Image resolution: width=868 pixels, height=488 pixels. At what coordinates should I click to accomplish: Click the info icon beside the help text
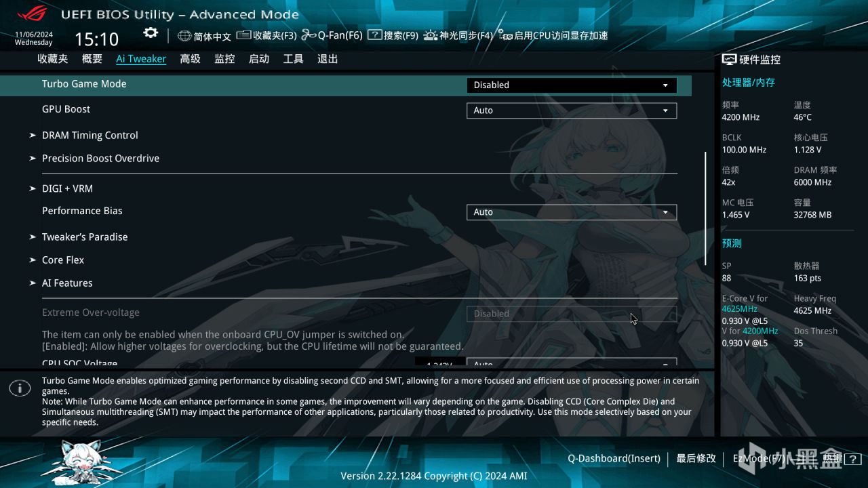tap(20, 388)
